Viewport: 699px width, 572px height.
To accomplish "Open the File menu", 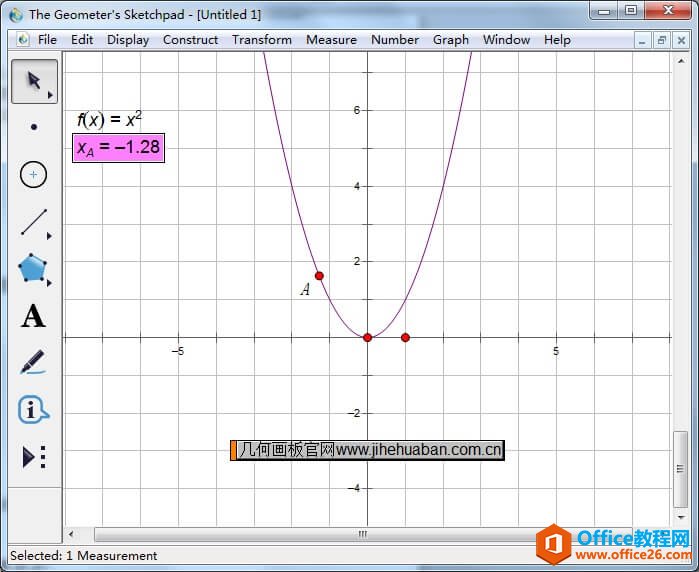I will tap(47, 40).
